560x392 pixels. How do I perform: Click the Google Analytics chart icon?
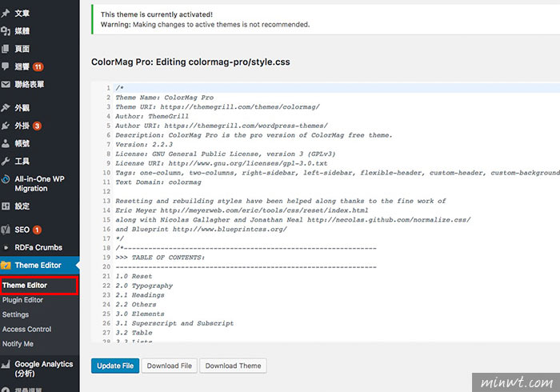tap(6, 365)
